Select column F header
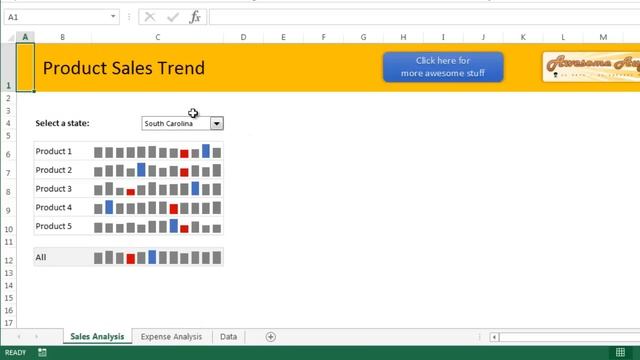This screenshot has width=640, height=360. click(x=323, y=37)
